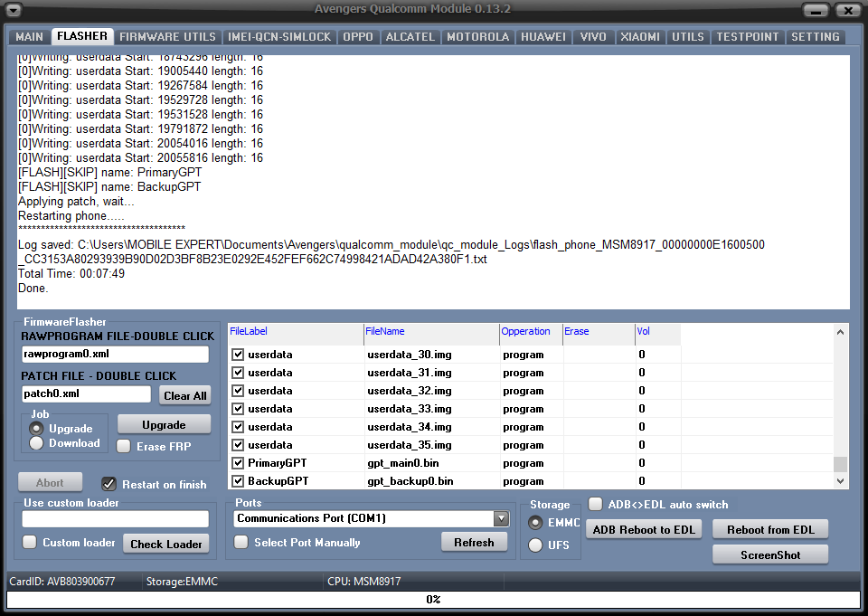Uncheck the userdata_31.img row checkbox
868x616 pixels.
tap(238, 373)
